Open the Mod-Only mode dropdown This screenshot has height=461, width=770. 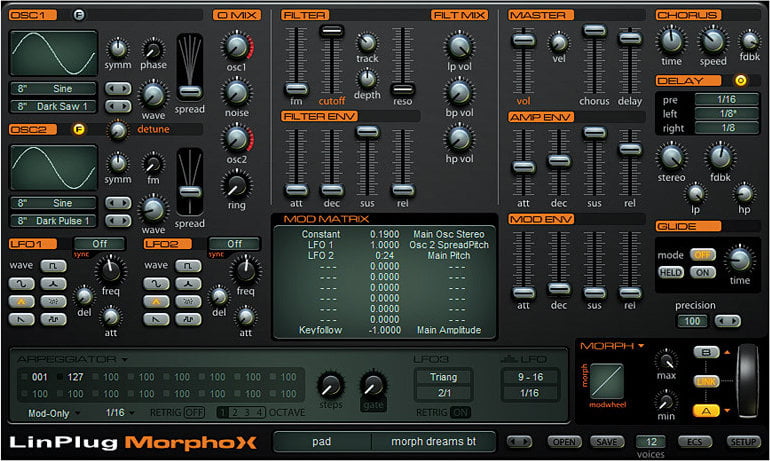pos(53,413)
